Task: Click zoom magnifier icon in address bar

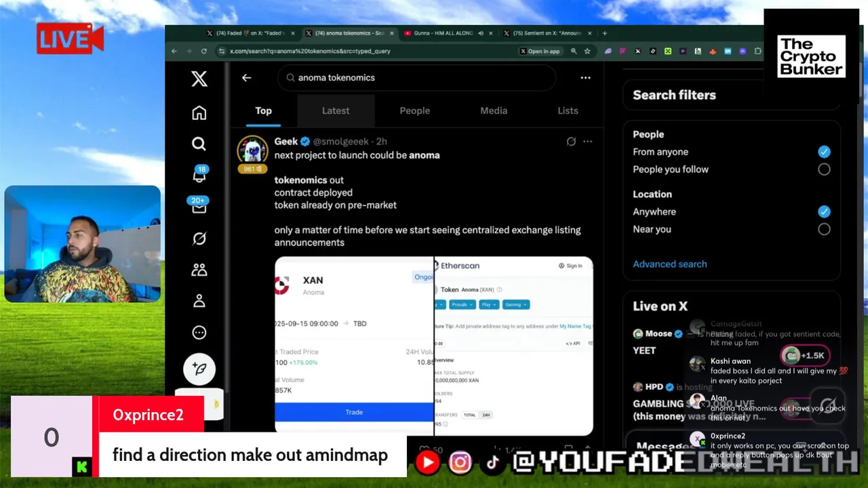Action: (574, 51)
